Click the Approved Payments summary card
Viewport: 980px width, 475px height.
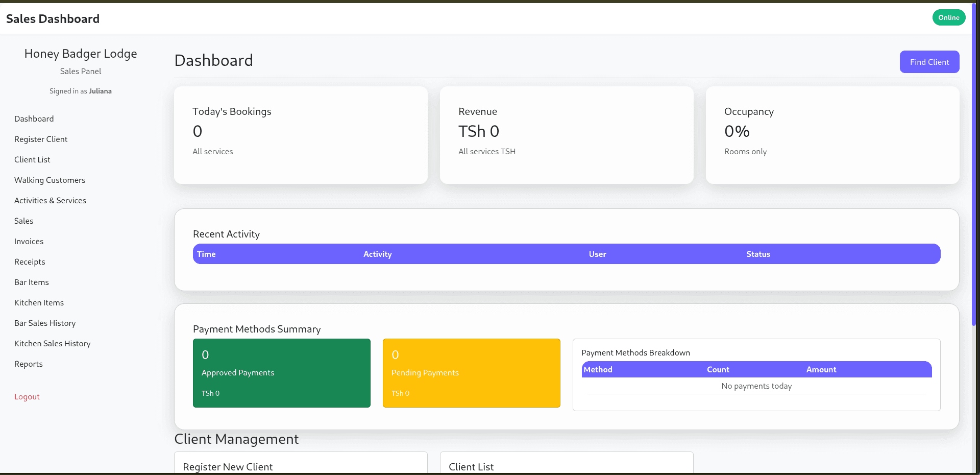[281, 373]
